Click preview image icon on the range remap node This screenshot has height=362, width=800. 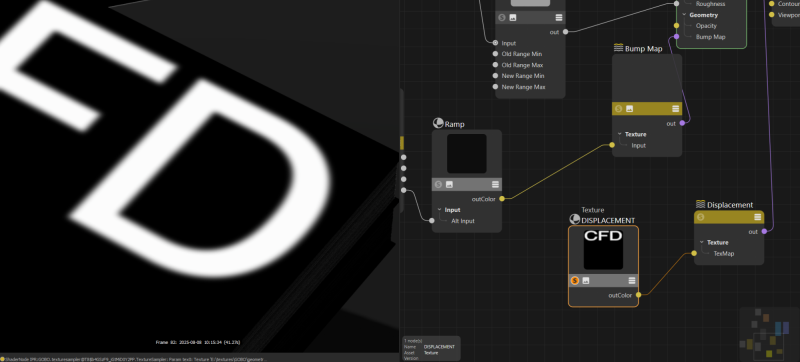pos(513,17)
